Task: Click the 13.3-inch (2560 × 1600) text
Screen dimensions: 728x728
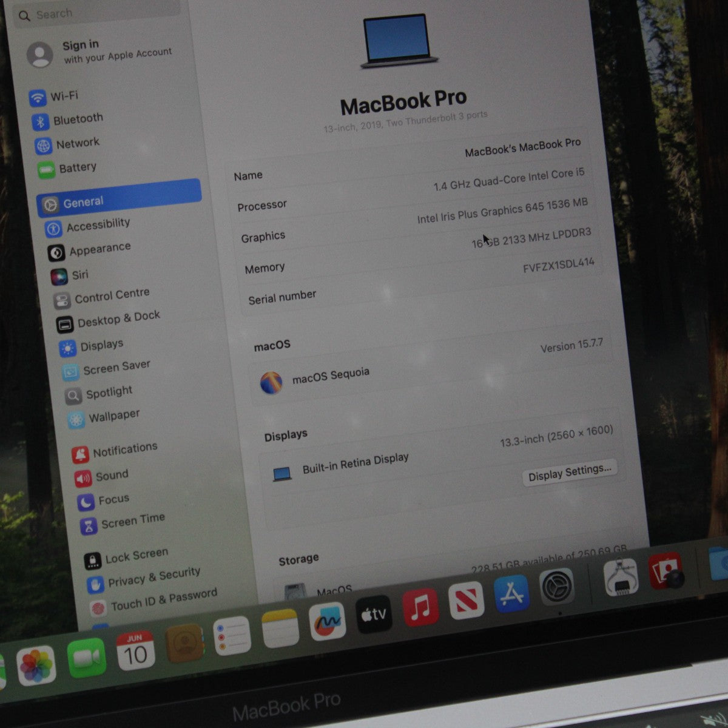Action: (556, 436)
